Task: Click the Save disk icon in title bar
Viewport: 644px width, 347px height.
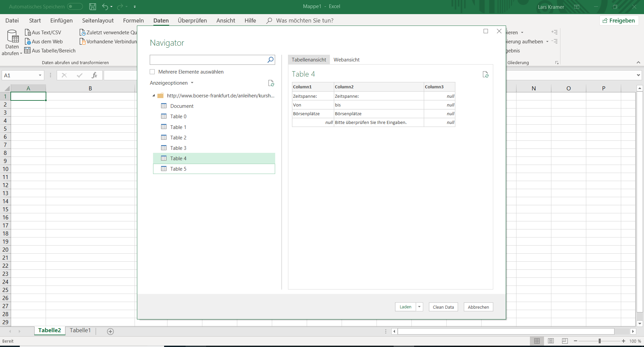Action: click(93, 6)
